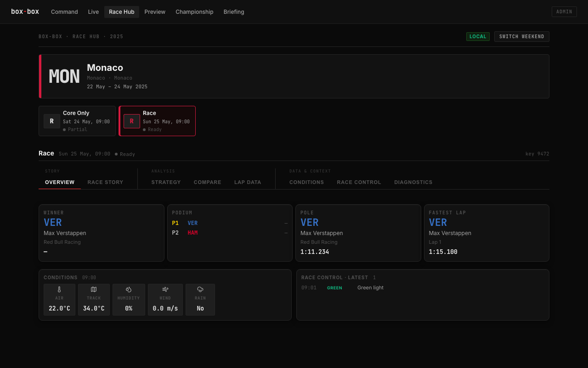
Task: Select Race Hub in top navigation
Action: coord(122,12)
